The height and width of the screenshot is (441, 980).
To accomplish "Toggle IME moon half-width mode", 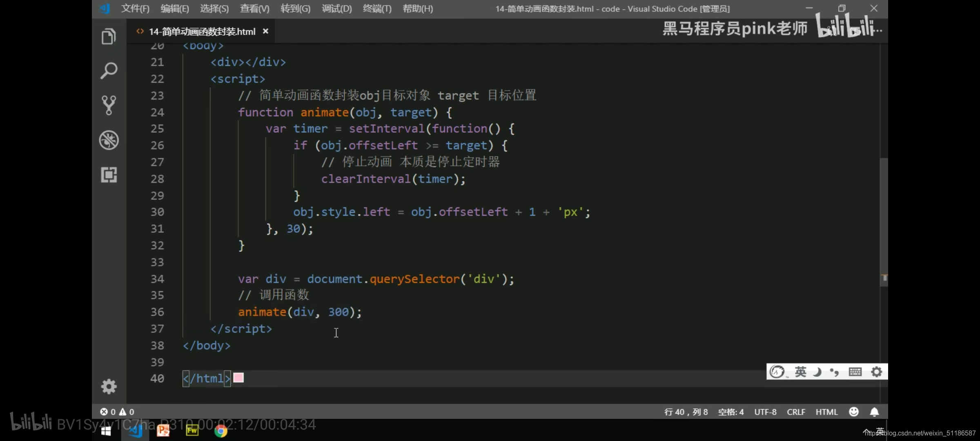I will 817,372.
